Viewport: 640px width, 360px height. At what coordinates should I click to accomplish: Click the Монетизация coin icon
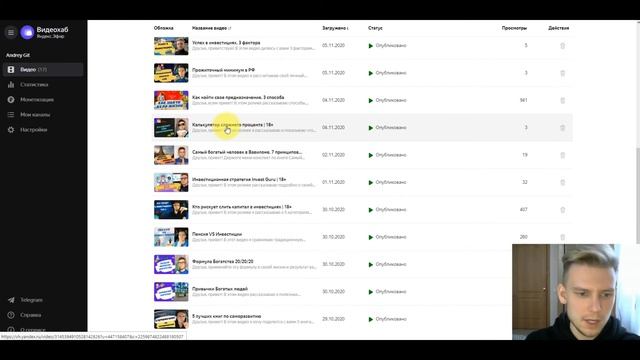pyautogui.click(x=11, y=100)
